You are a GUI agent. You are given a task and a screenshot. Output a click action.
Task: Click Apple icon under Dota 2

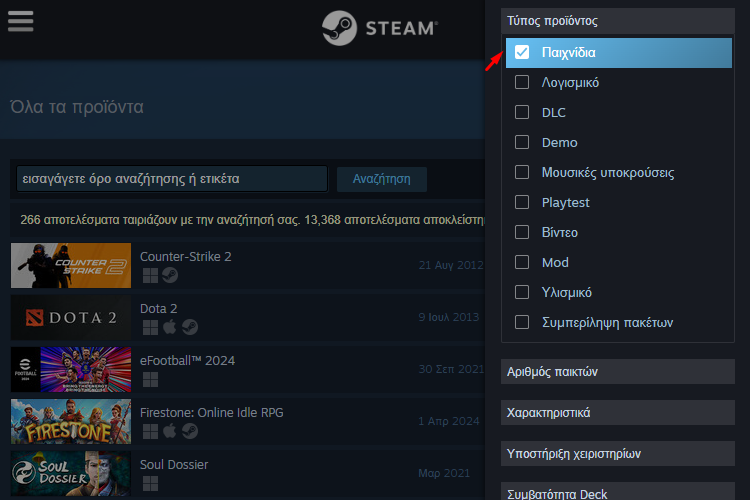coord(169,327)
